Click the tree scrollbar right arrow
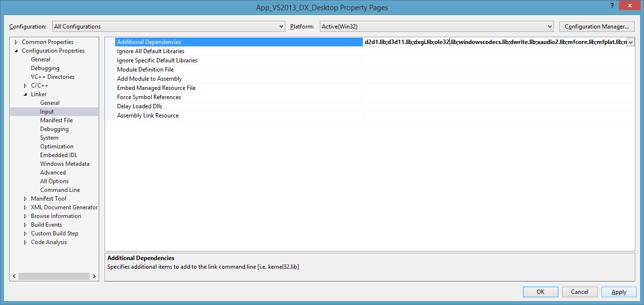The height and width of the screenshot is (305, 644). tap(94, 276)
